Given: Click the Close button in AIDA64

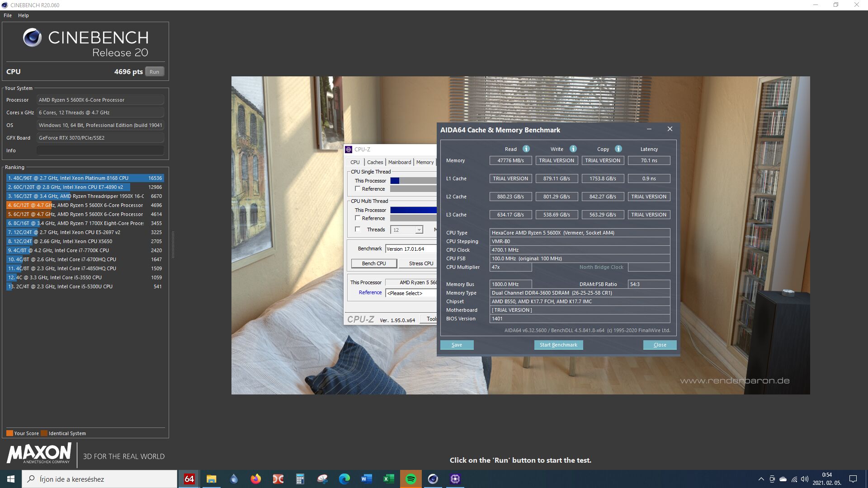Looking at the screenshot, I should 660,345.
